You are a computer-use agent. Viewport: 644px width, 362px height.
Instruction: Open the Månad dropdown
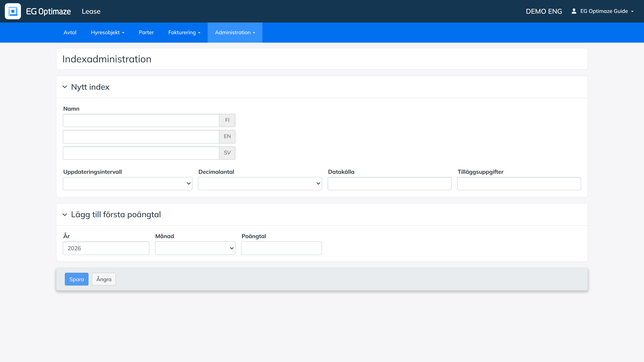(195, 248)
